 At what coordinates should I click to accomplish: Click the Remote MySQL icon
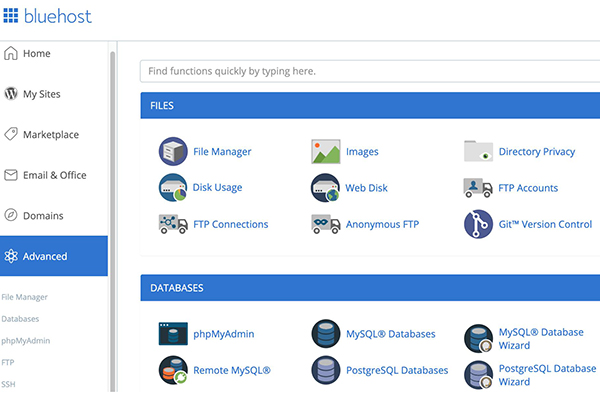point(173,370)
